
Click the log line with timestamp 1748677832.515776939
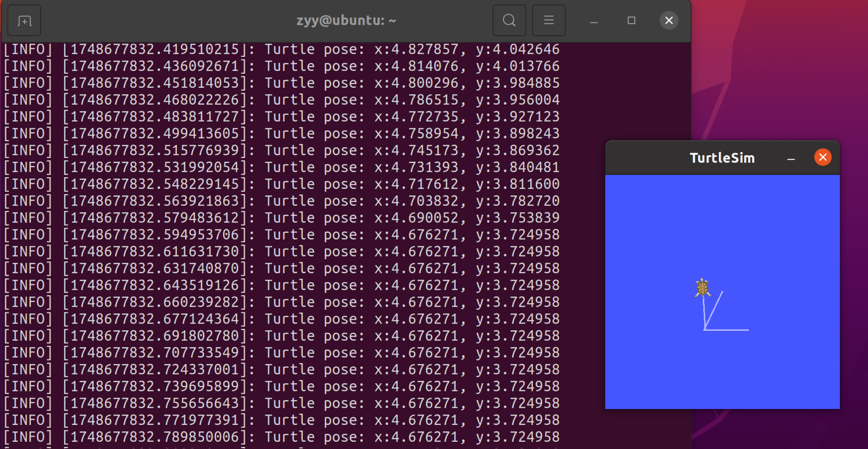click(281, 150)
